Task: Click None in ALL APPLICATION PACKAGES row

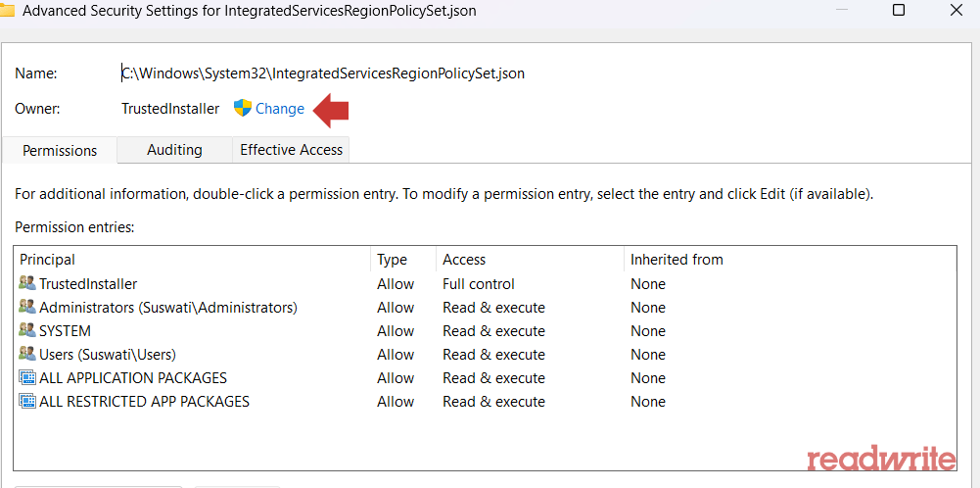Action: pos(648,378)
